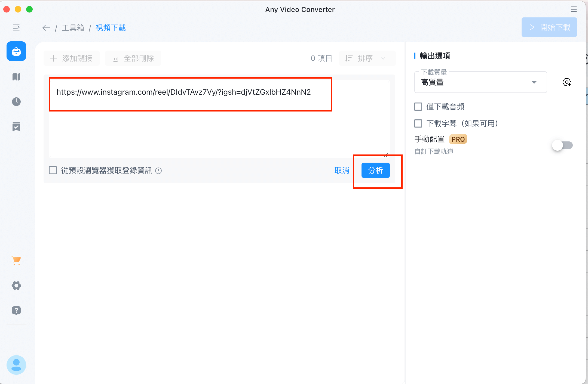Click the info icon beside browser login option
This screenshot has height=384, width=588.
158,171
